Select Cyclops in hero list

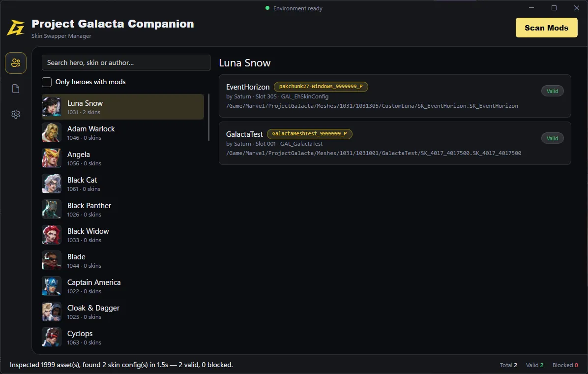(122, 337)
